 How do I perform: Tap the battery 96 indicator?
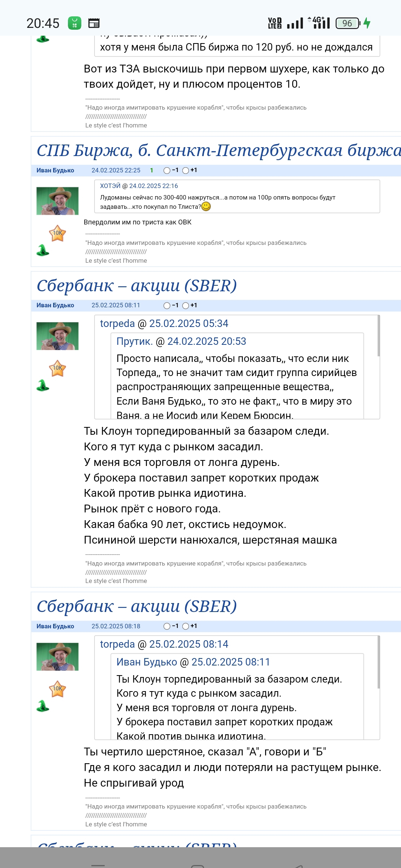pos(348,23)
